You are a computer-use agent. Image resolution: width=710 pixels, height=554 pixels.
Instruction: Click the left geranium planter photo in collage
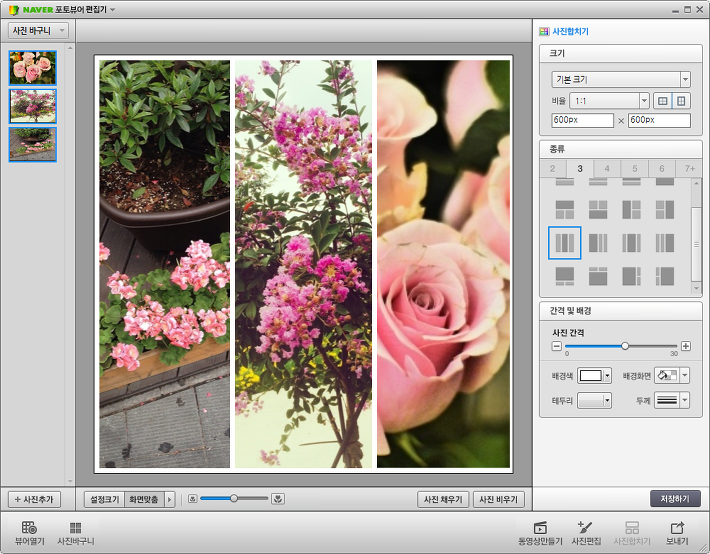click(165, 264)
